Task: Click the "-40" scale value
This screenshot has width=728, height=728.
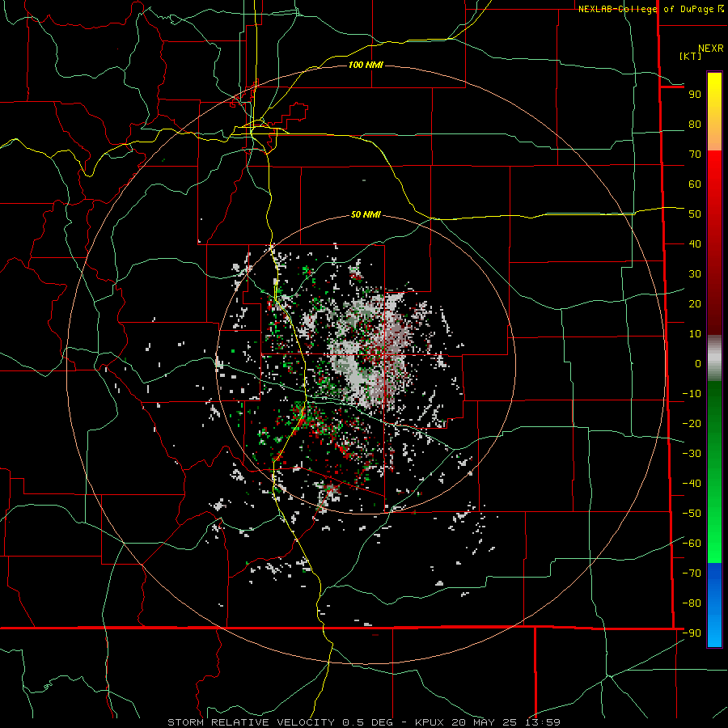Action: 692,484
